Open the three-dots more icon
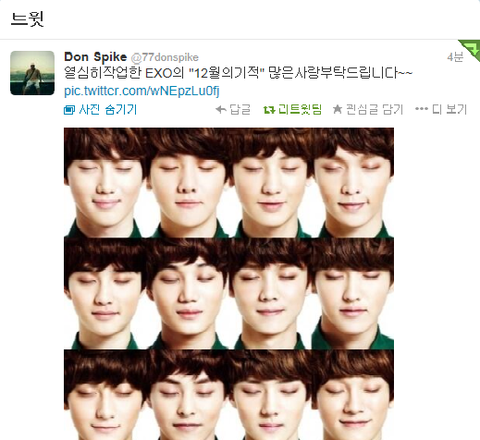Image resolution: width=480 pixels, height=440 pixels. tap(422, 109)
